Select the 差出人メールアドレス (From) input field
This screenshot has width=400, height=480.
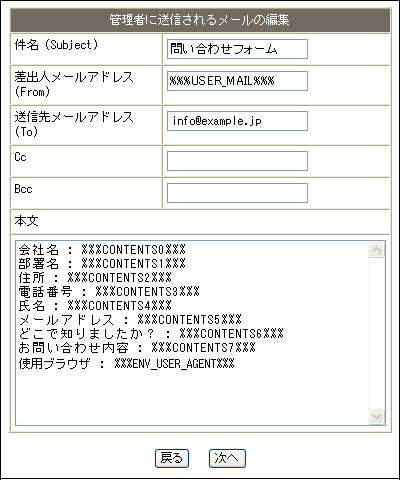(x=237, y=81)
